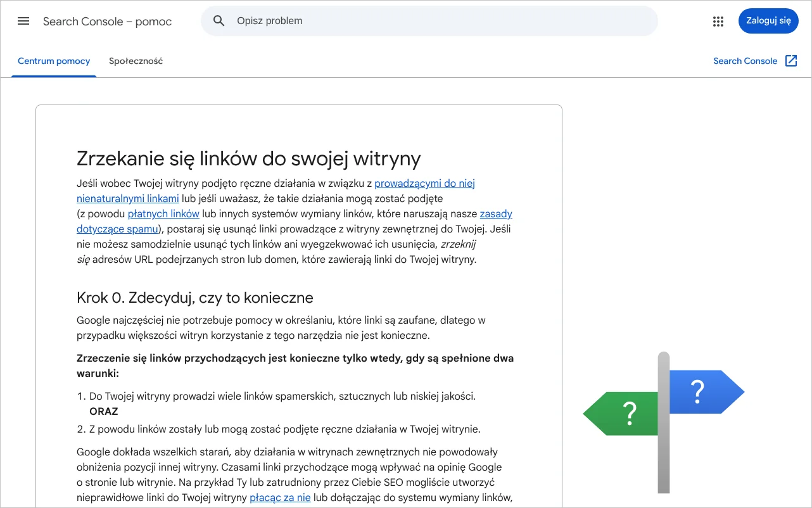Click the magnifier search icon
The width and height of the screenshot is (812, 508).
219,21
